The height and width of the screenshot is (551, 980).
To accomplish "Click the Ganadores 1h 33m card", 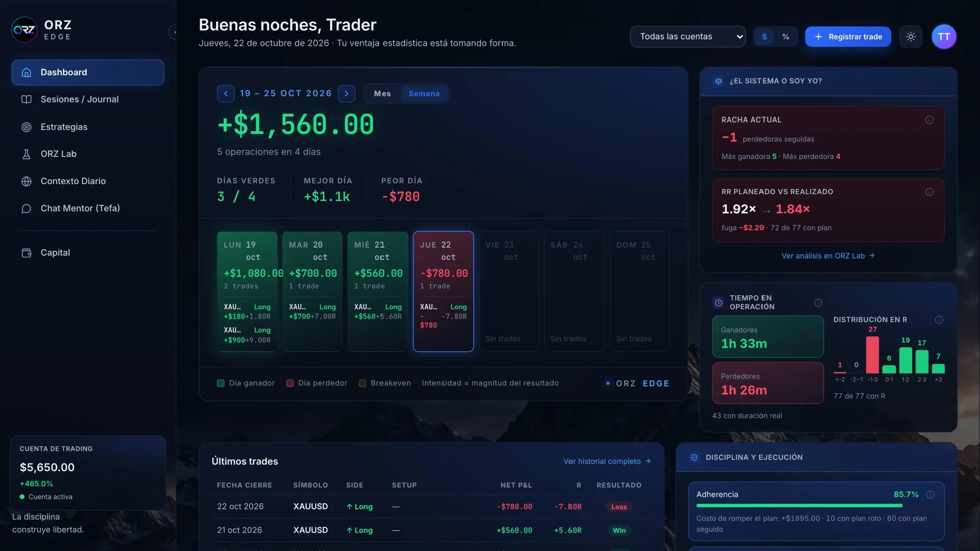I will click(768, 337).
